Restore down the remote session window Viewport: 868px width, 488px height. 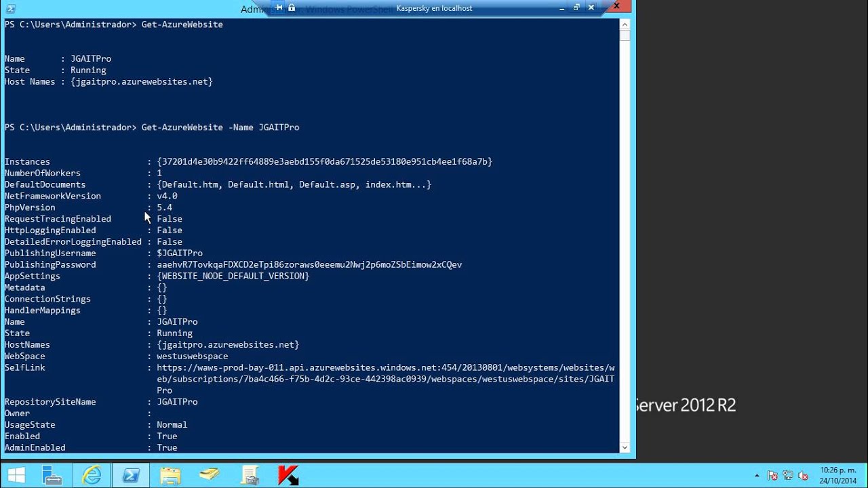click(577, 8)
